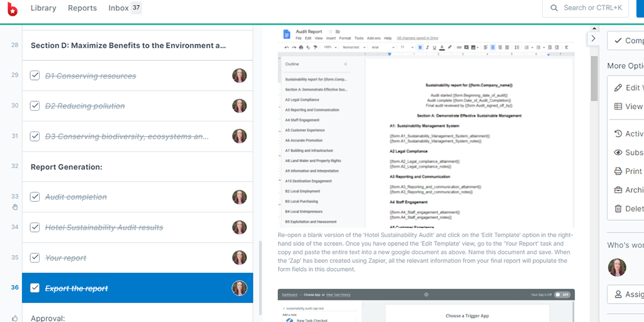Click the search magnifier icon
Image resolution: width=644 pixels, height=322 pixels.
554,8
